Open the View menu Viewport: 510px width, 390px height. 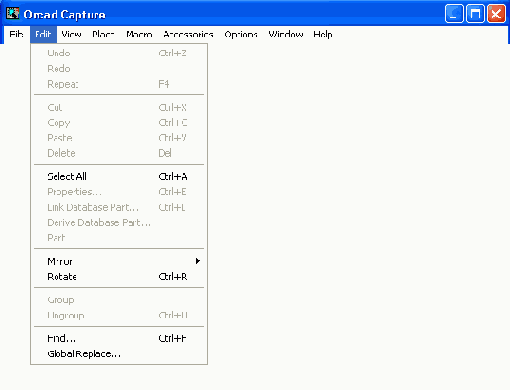[x=71, y=34]
